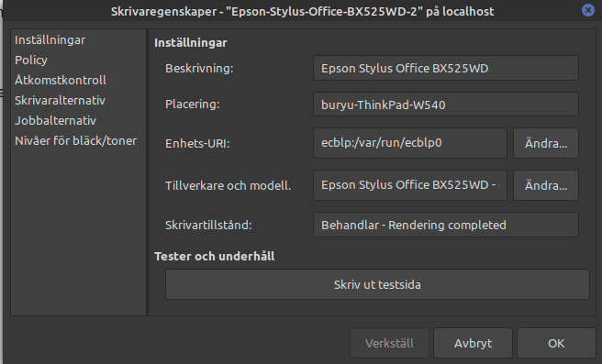Close the Skrivaregenskaper dialog window
The width and height of the screenshot is (602, 364).
pos(588,10)
